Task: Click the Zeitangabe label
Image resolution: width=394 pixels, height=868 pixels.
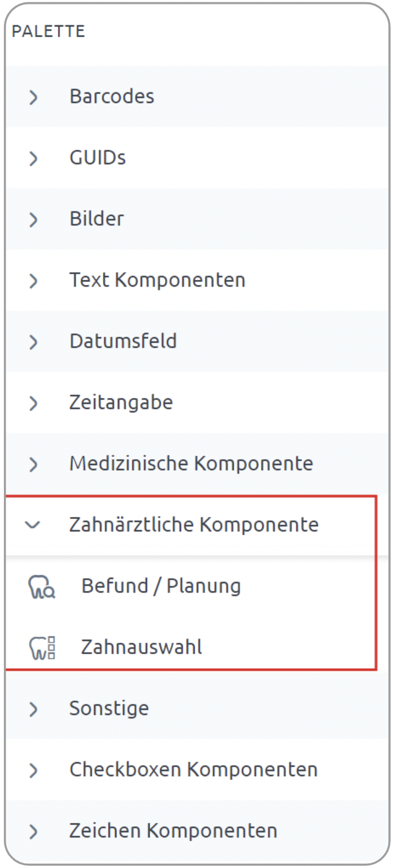Action: pos(121,402)
